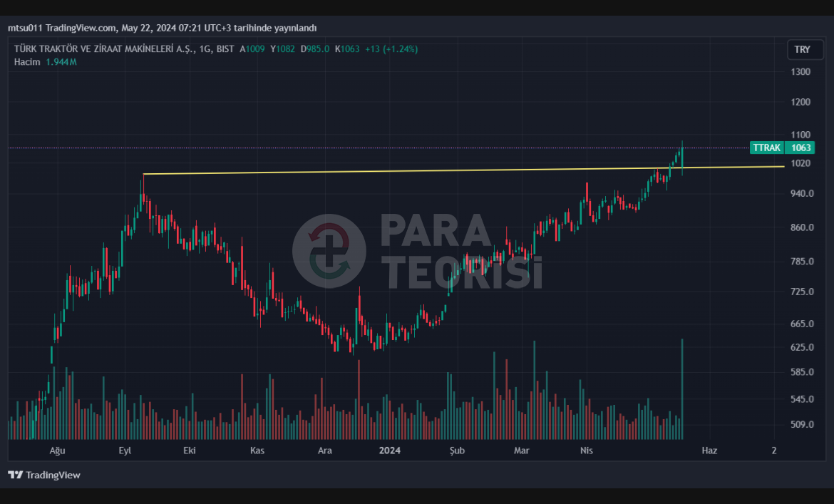Click the TTRAK price label tag

(766, 148)
